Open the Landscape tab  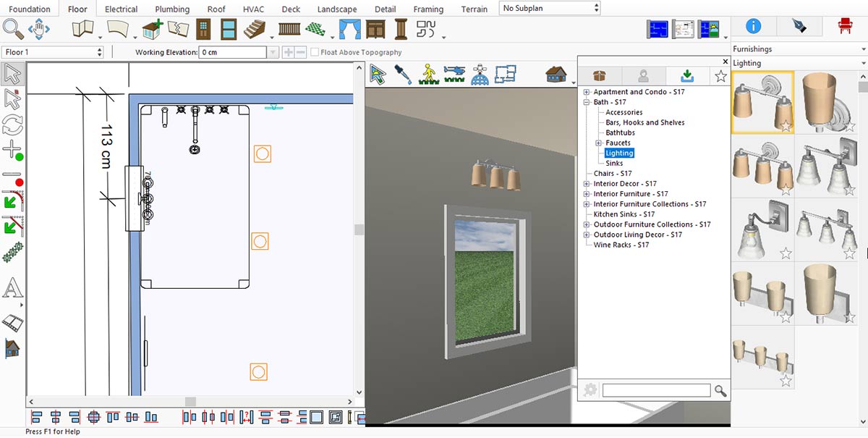[x=337, y=9]
